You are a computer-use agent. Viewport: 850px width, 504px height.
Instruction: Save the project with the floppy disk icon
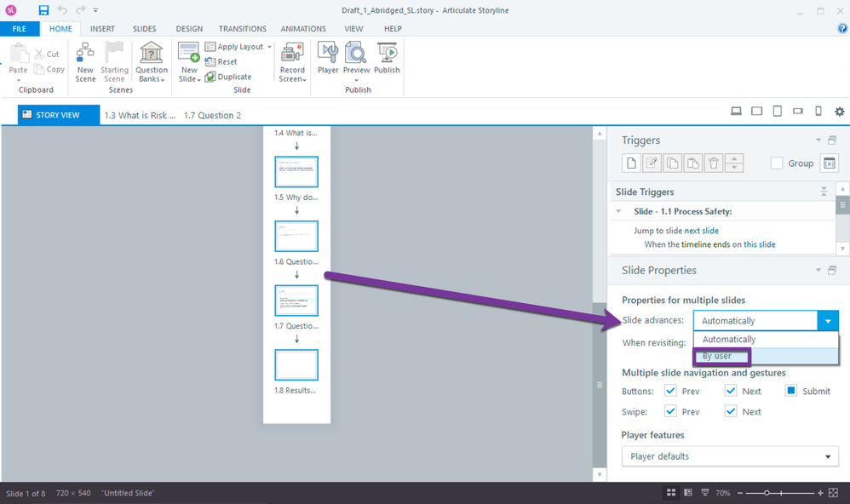pyautogui.click(x=43, y=10)
